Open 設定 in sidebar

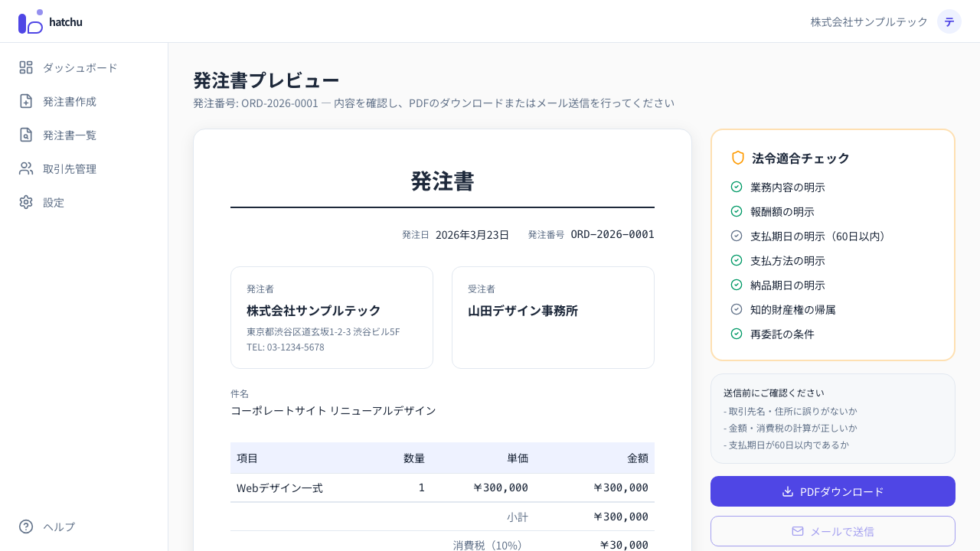(84, 202)
